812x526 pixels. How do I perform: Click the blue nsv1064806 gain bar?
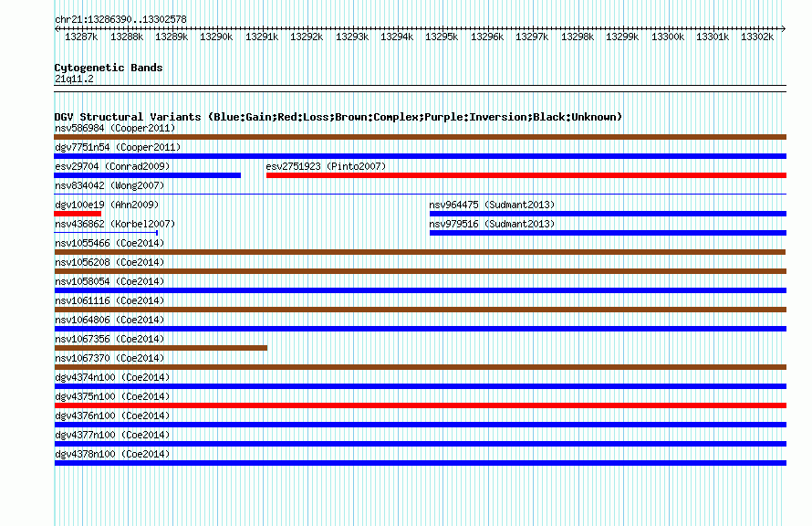420,329
